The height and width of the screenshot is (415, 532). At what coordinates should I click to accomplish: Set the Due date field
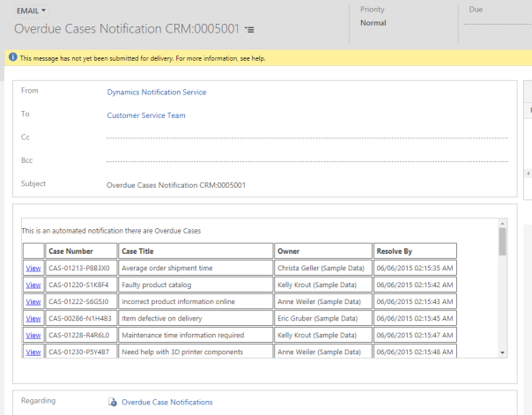click(x=498, y=24)
